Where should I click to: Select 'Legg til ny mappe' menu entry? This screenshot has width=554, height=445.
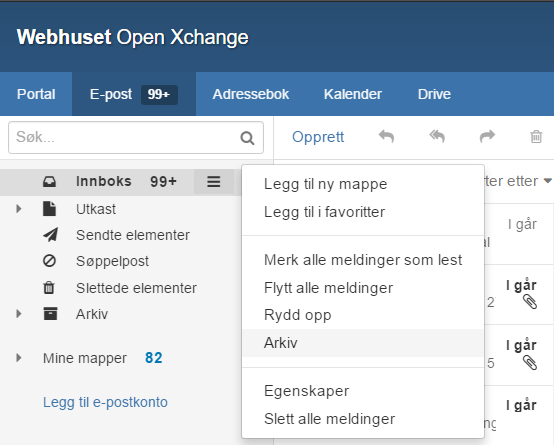pyautogui.click(x=363, y=184)
